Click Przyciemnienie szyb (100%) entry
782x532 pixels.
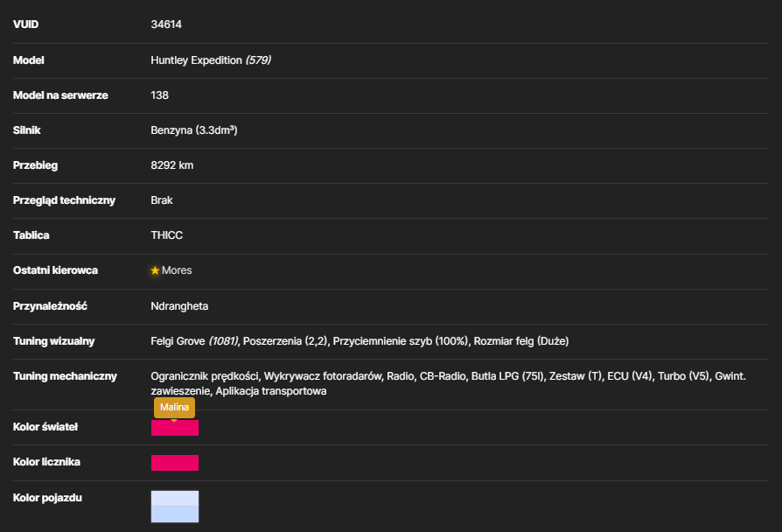[401, 341]
